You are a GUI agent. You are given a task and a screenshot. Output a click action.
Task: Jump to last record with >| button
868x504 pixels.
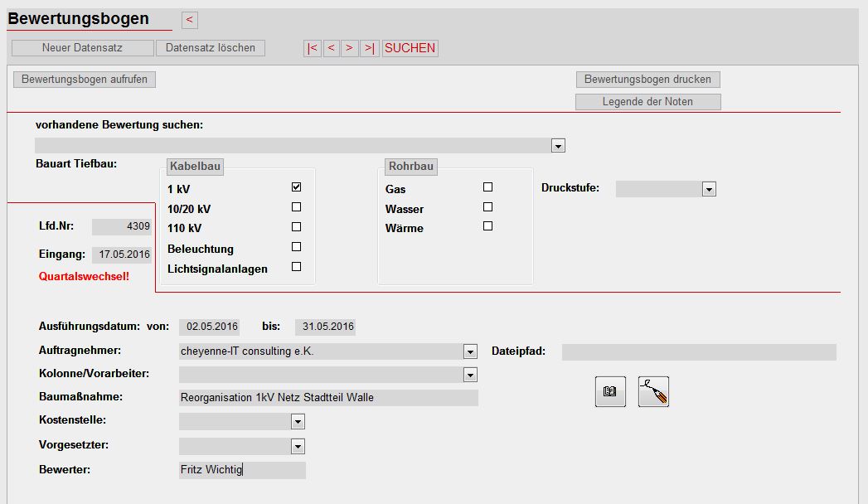(x=369, y=48)
